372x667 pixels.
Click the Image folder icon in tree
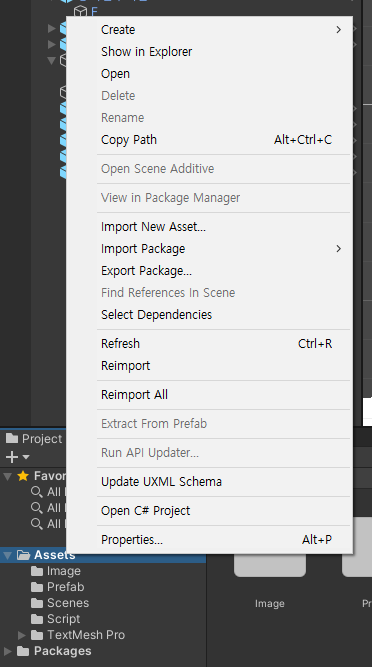pos(37,571)
